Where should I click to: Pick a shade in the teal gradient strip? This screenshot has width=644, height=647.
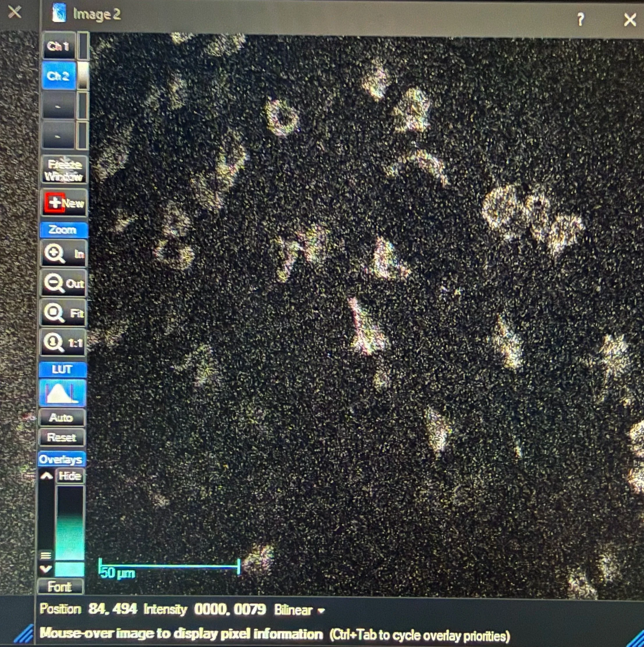tap(70, 523)
